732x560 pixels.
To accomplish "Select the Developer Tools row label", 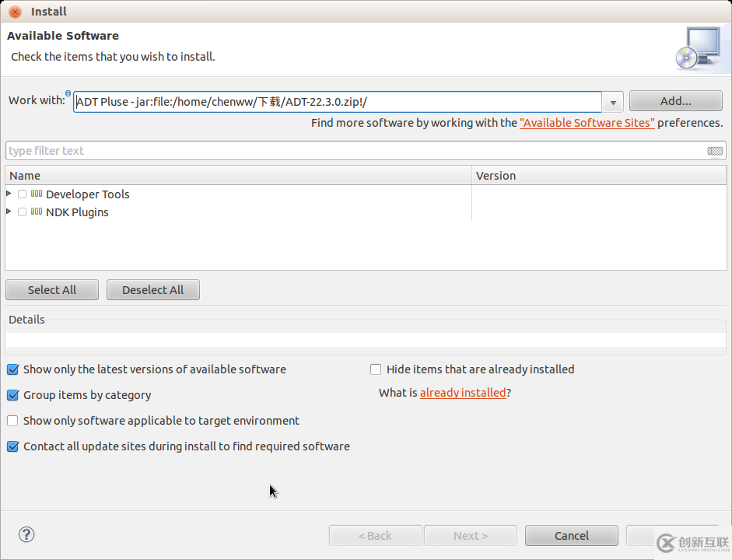I will click(87, 194).
